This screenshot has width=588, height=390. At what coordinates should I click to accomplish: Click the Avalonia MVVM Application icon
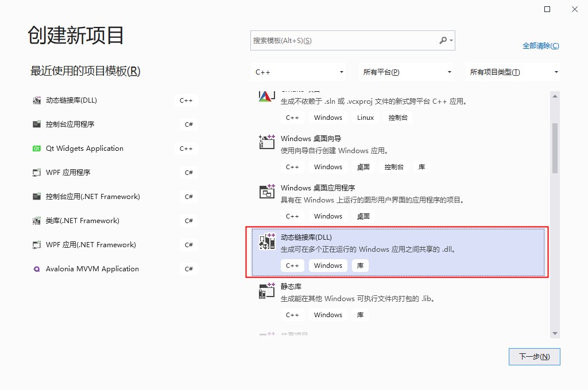point(37,269)
